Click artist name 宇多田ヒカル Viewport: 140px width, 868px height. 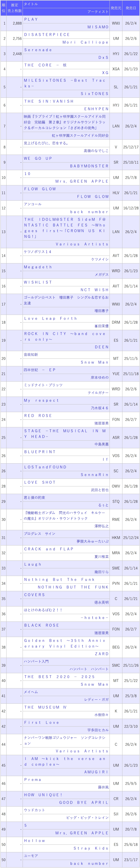click(x=98, y=730)
